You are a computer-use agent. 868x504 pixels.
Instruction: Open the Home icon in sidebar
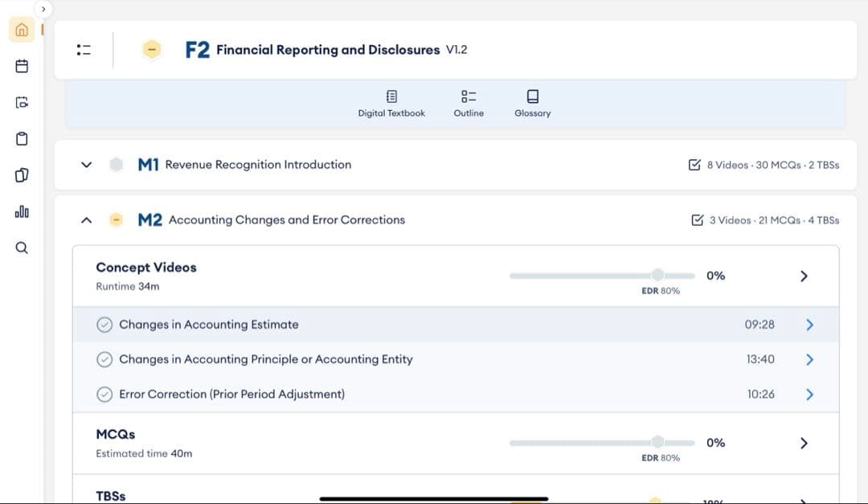[x=22, y=30]
